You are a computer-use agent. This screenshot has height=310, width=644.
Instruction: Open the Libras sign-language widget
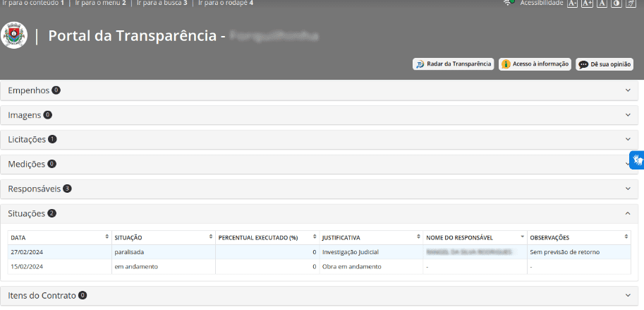[x=637, y=160]
